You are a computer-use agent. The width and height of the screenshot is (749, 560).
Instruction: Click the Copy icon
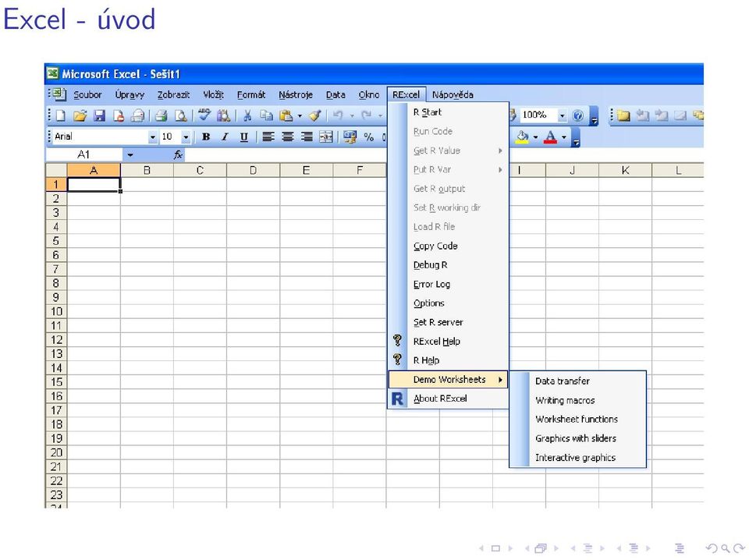coord(266,115)
